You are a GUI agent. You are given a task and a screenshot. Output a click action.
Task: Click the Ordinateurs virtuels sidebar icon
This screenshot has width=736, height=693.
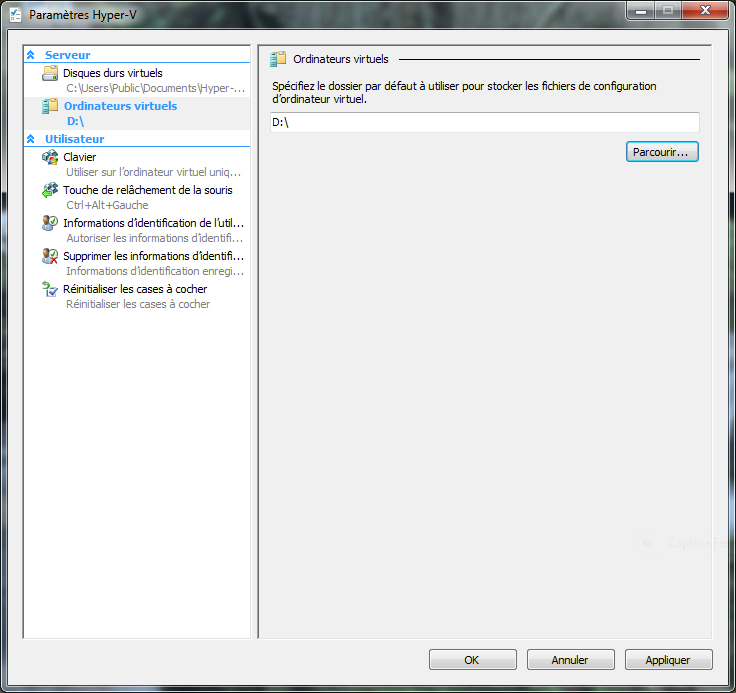coord(50,106)
